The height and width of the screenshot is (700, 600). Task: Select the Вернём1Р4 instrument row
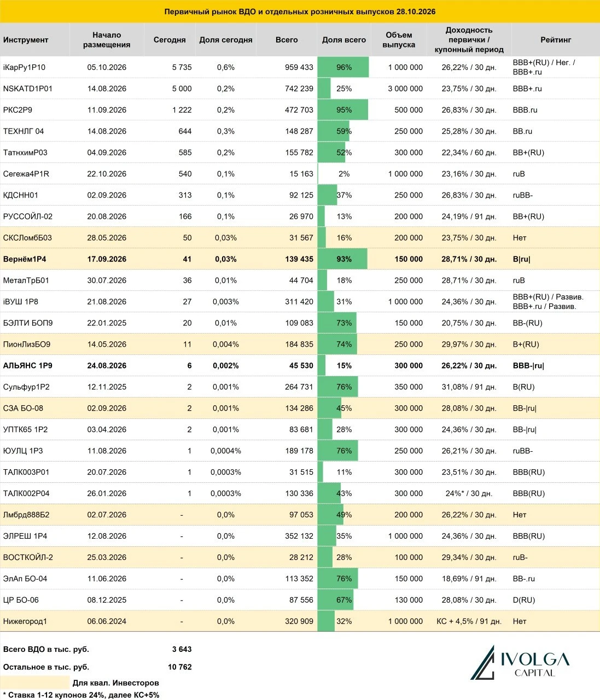[x=300, y=259]
